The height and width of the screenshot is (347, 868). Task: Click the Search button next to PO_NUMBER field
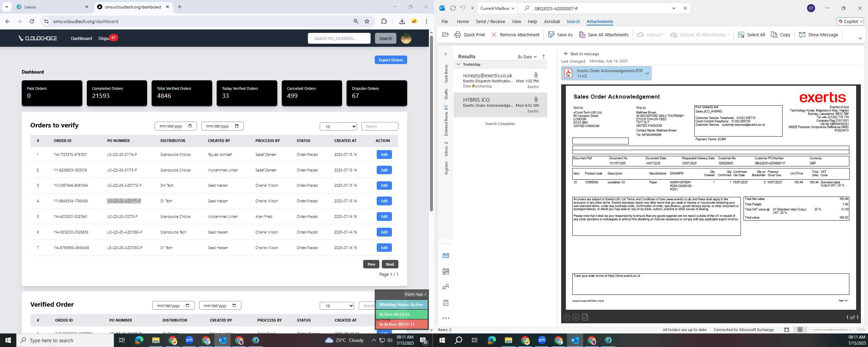[x=386, y=38]
